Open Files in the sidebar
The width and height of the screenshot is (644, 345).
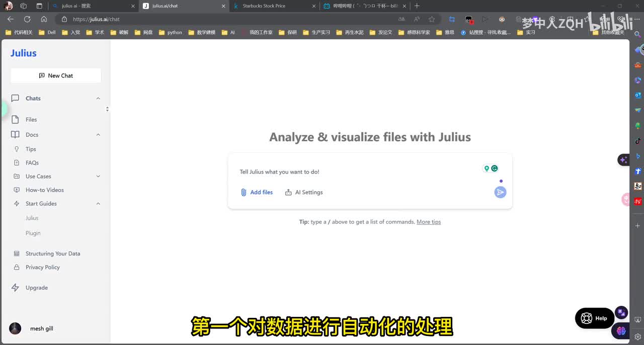(31, 120)
